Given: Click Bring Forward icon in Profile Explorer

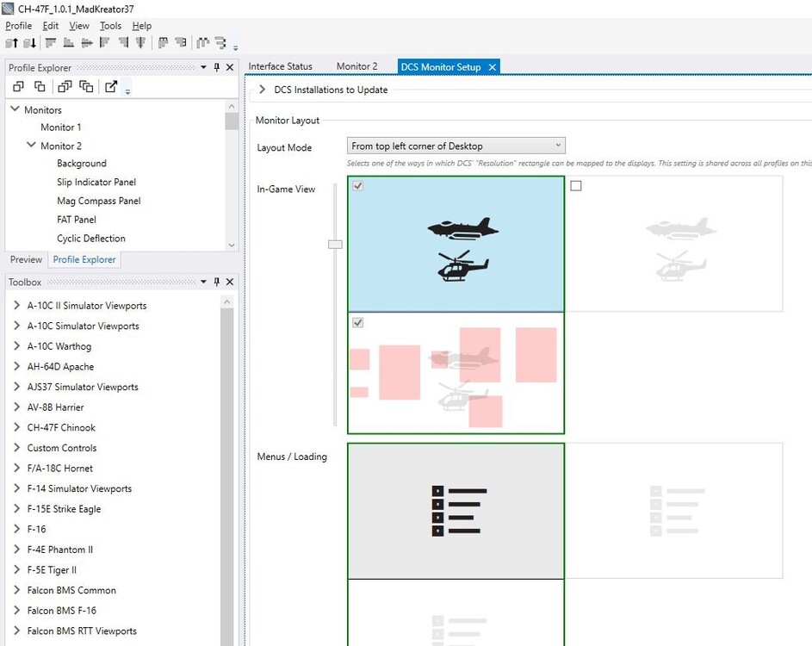Looking at the screenshot, I should [19, 86].
